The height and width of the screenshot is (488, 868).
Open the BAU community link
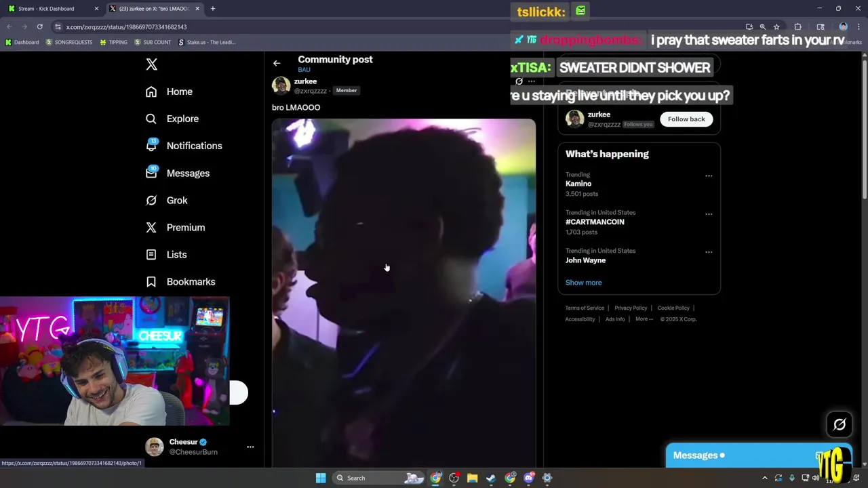pos(304,70)
